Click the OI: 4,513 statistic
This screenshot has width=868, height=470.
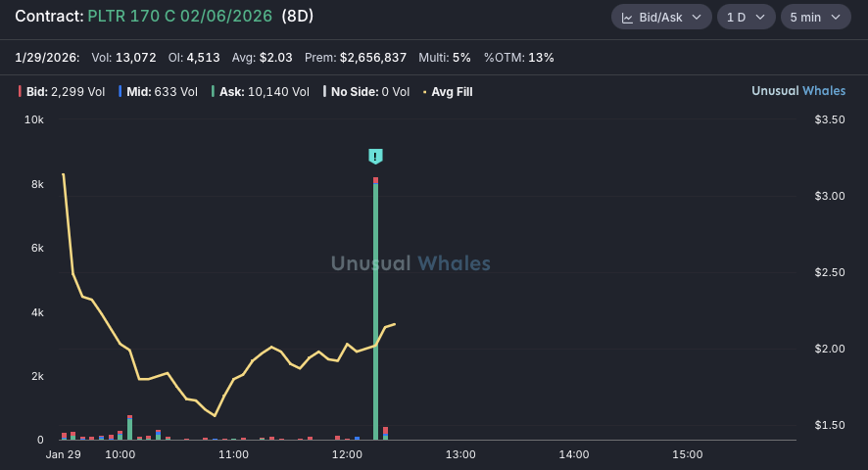pyautogui.click(x=194, y=58)
